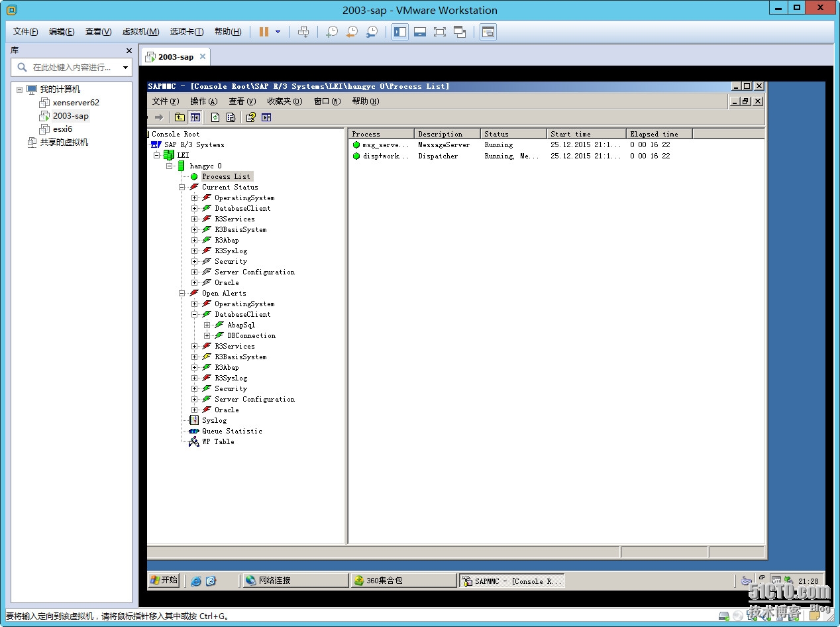Go up one level in SAPMMC toolbar
Viewport: 840px width, 627px height.
(x=180, y=117)
